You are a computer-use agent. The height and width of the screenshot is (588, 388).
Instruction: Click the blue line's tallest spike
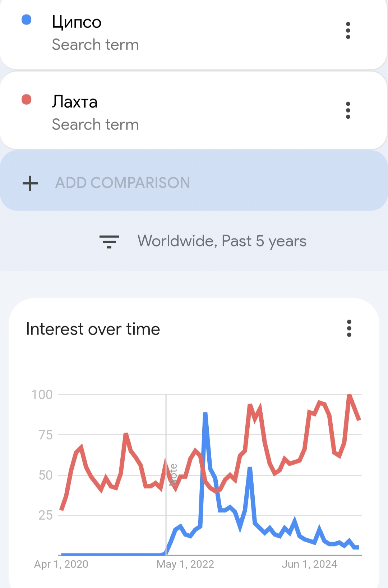[x=205, y=414]
